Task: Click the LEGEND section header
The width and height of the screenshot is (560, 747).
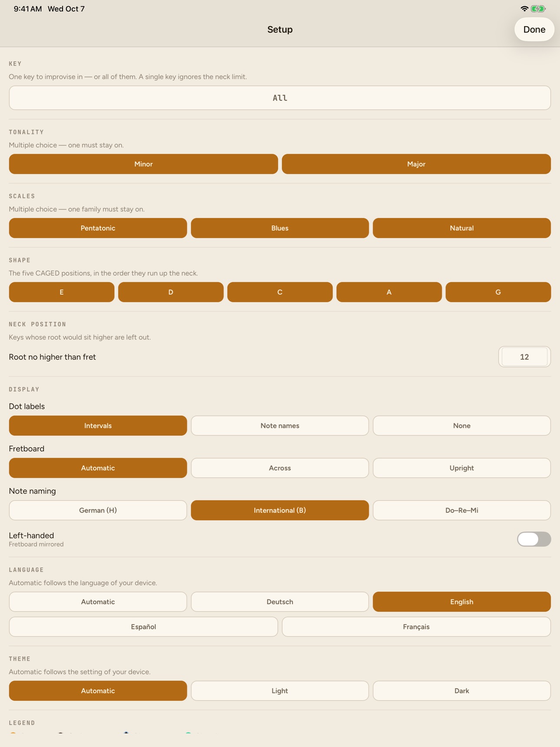Action: [22, 723]
